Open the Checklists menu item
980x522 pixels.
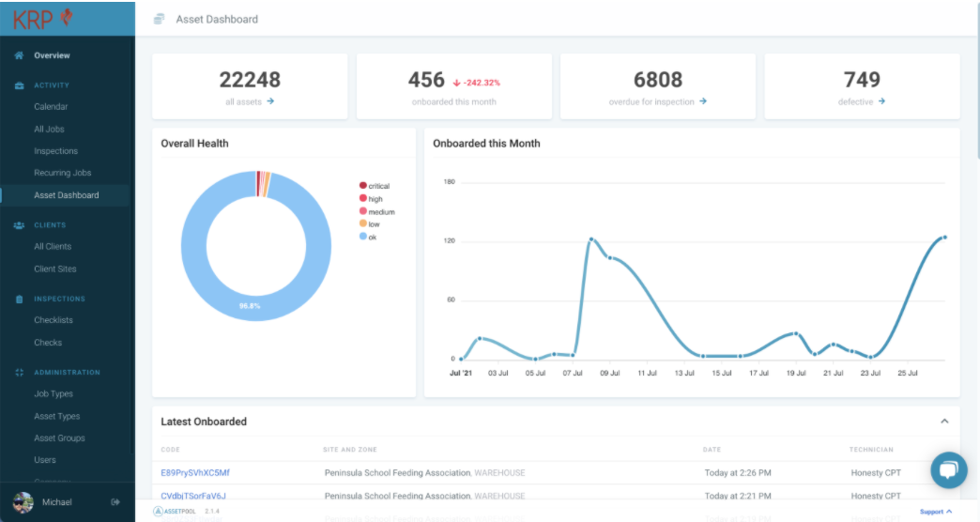coord(54,320)
